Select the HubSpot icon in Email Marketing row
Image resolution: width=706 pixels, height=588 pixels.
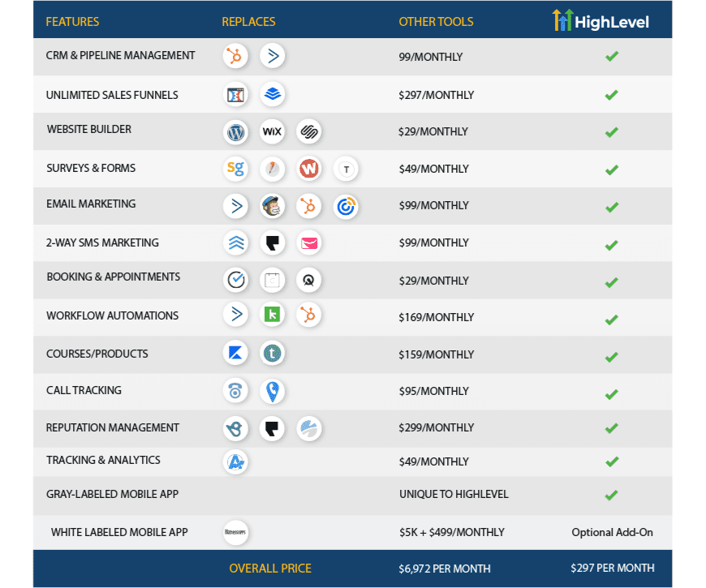pos(309,207)
